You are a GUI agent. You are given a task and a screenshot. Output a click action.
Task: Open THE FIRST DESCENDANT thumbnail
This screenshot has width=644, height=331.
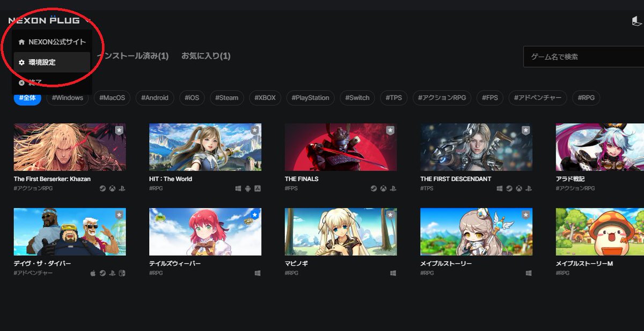click(477, 147)
